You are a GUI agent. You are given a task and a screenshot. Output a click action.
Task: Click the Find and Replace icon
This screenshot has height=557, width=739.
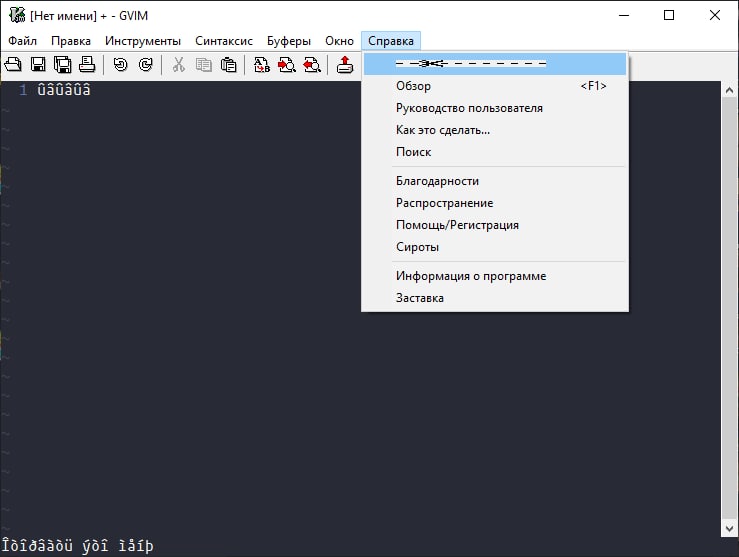[x=262, y=64]
